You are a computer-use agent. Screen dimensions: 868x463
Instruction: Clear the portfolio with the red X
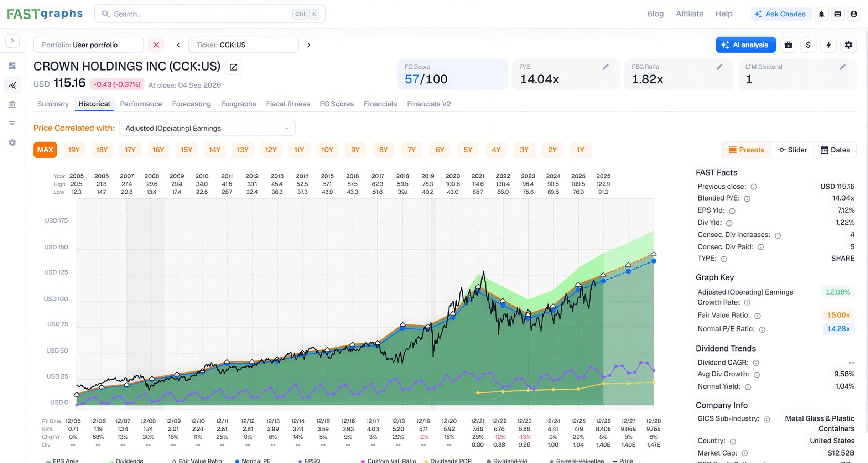[156, 45]
